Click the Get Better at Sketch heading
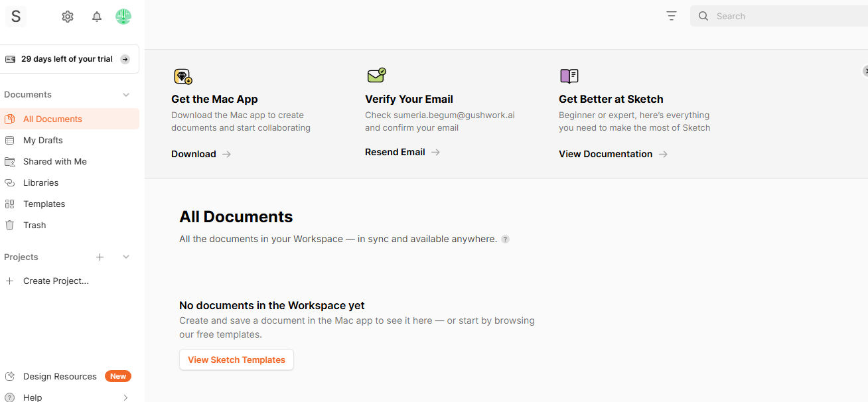The image size is (868, 402). point(611,100)
